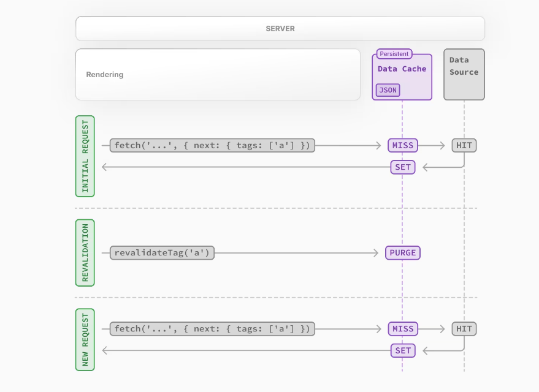The height and width of the screenshot is (392, 539).
Task: Click the REVALIDATION vertical label
Action: pos(85,252)
